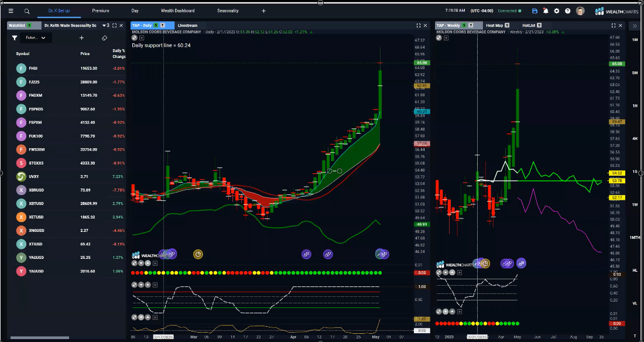The height and width of the screenshot is (342, 644).
Task: Select the Heat Map tab
Action: pyautogui.click(x=495, y=26)
